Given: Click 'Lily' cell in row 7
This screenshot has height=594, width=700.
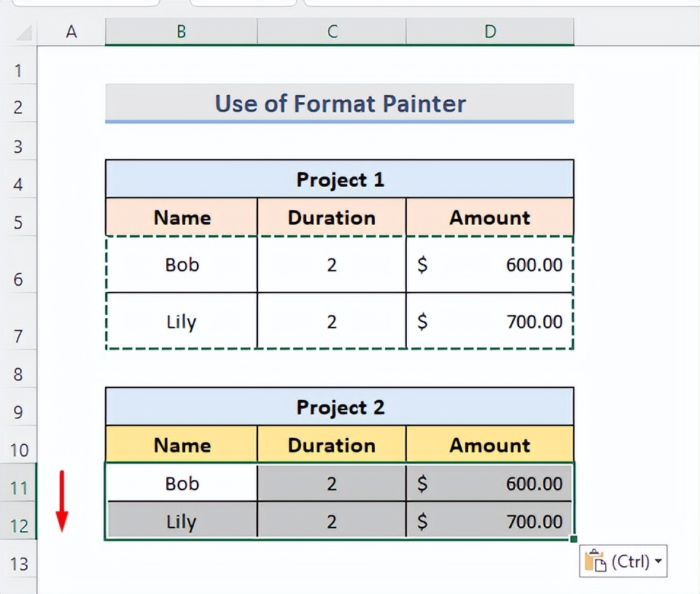Looking at the screenshot, I should (x=182, y=321).
